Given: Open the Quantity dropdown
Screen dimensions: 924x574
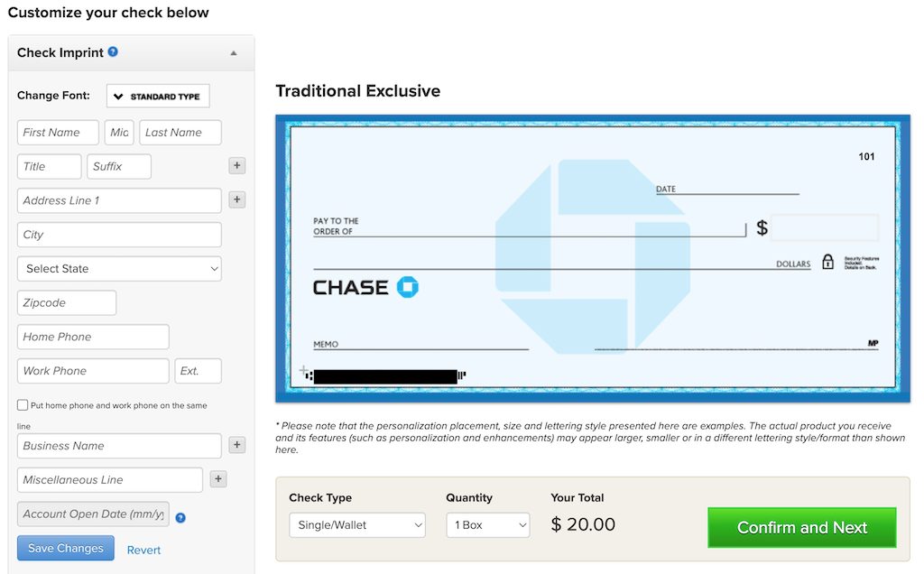Looking at the screenshot, I should click(487, 525).
